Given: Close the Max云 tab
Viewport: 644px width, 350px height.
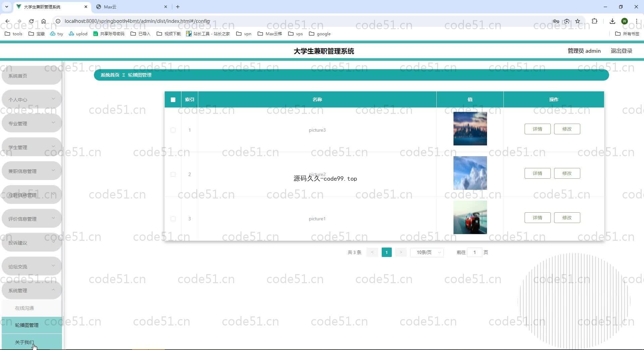Looking at the screenshot, I should click(166, 7).
